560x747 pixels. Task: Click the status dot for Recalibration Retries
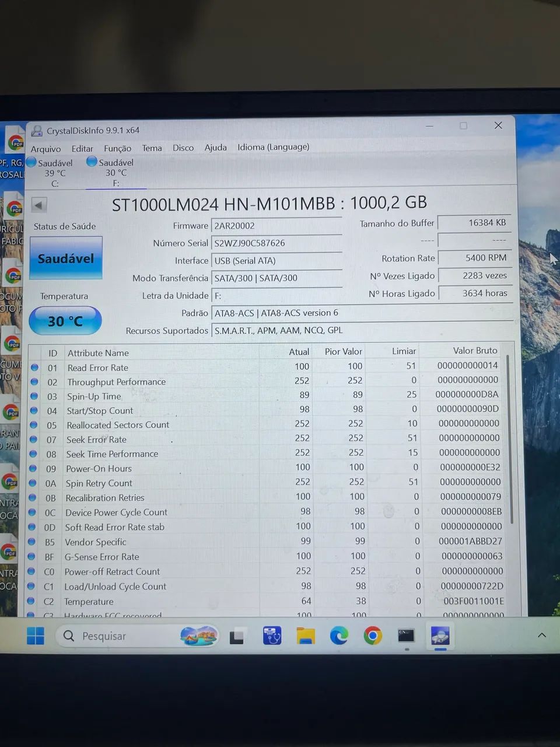coord(33,497)
